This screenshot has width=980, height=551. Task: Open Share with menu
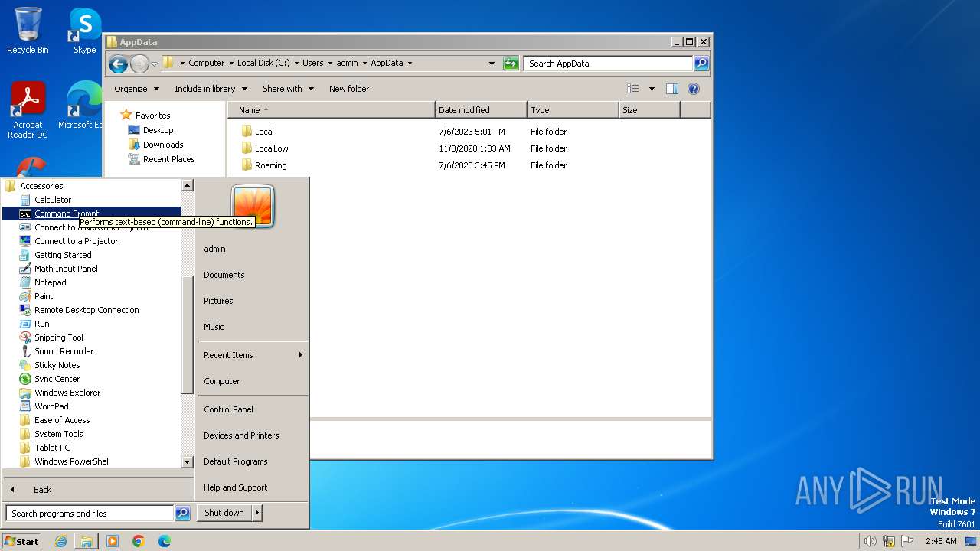[288, 89]
